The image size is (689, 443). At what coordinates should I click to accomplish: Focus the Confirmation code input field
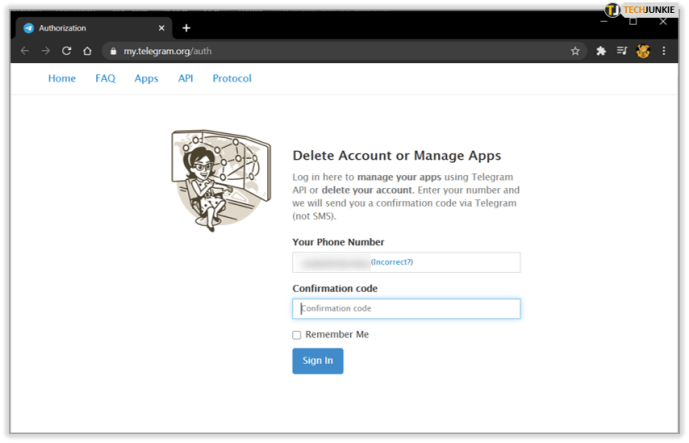406,309
